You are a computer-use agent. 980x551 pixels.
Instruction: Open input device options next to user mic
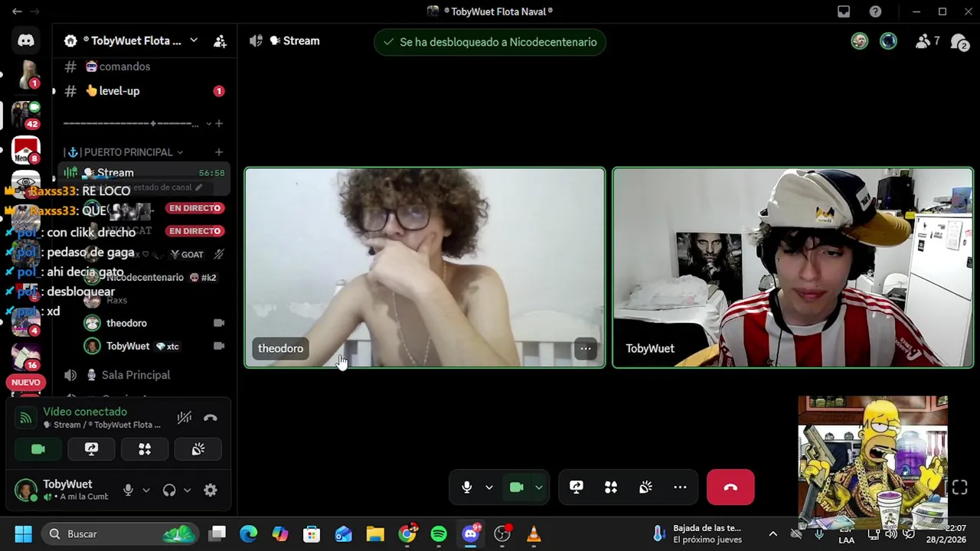(146, 491)
